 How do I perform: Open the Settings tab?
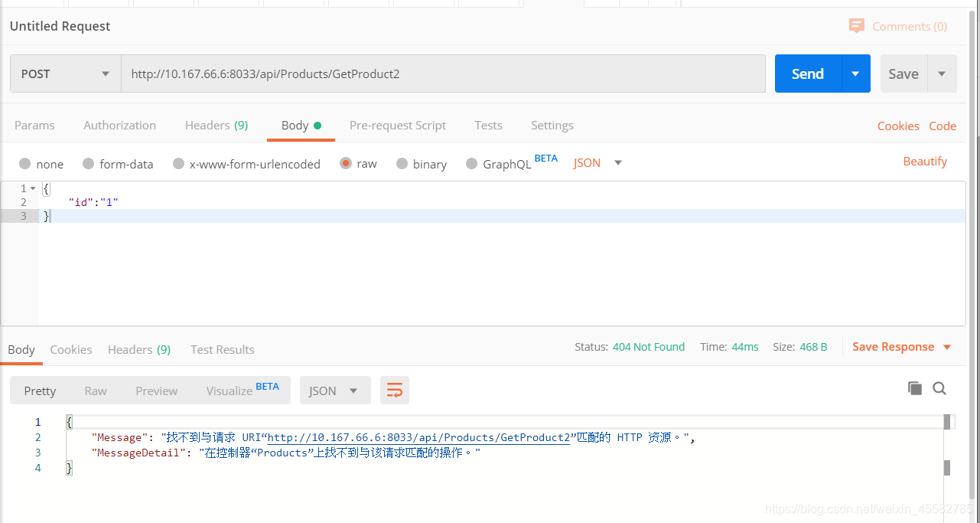(552, 126)
